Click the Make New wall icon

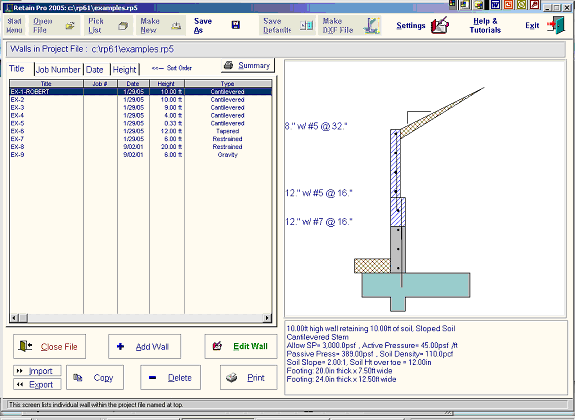click(176, 26)
